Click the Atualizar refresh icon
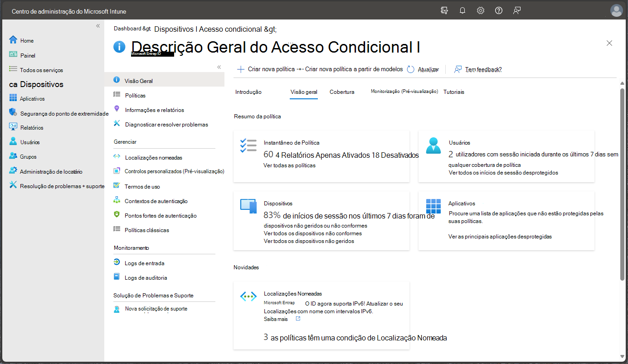This screenshot has height=364, width=628. click(x=411, y=69)
